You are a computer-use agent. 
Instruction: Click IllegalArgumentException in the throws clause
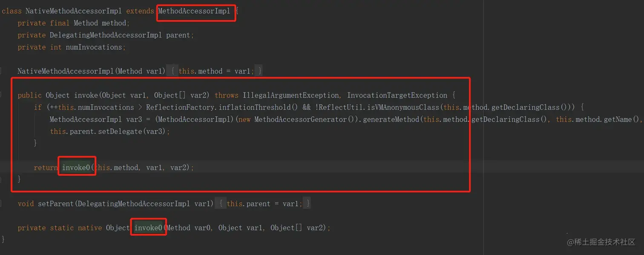(x=290, y=95)
